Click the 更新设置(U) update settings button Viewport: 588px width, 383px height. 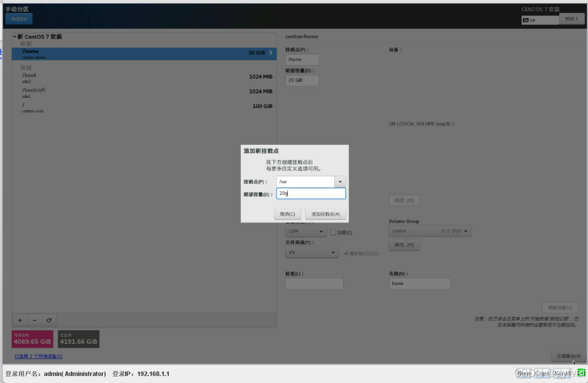(560, 308)
